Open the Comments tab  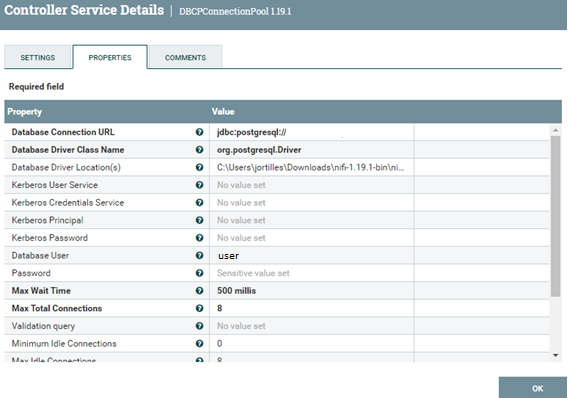point(185,57)
